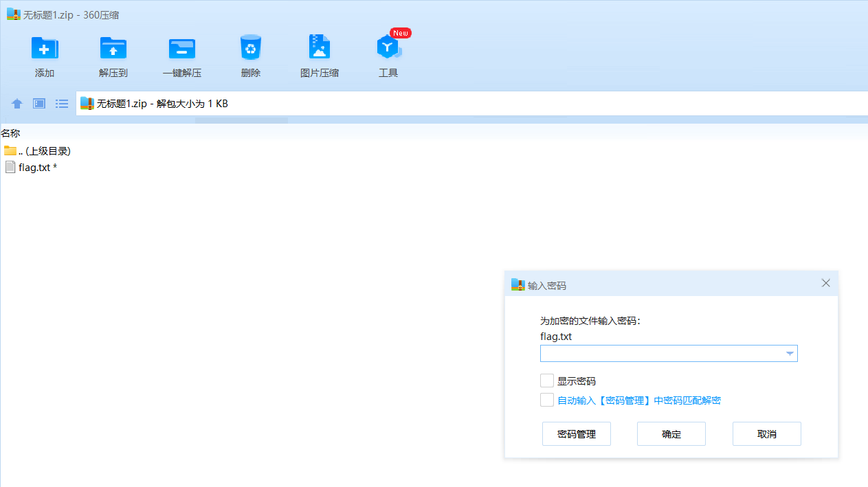Confirm with the 确定 button
Image resolution: width=868 pixels, height=487 pixels.
pyautogui.click(x=671, y=434)
